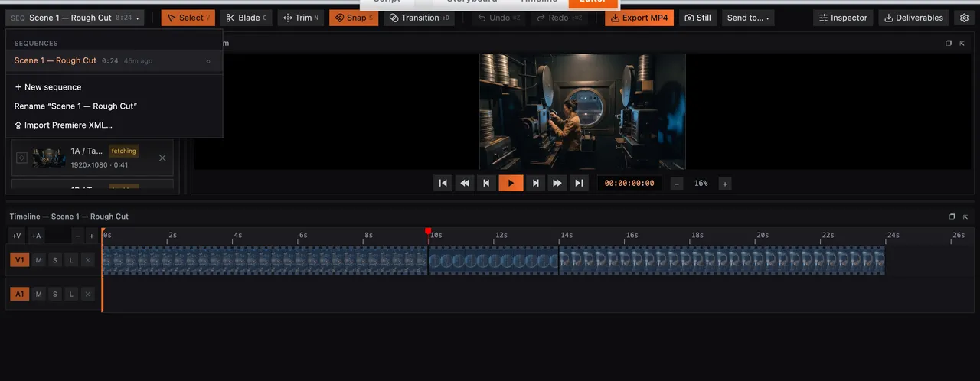Select the V1 track header
The height and width of the screenshot is (381, 980).
pos(20,260)
